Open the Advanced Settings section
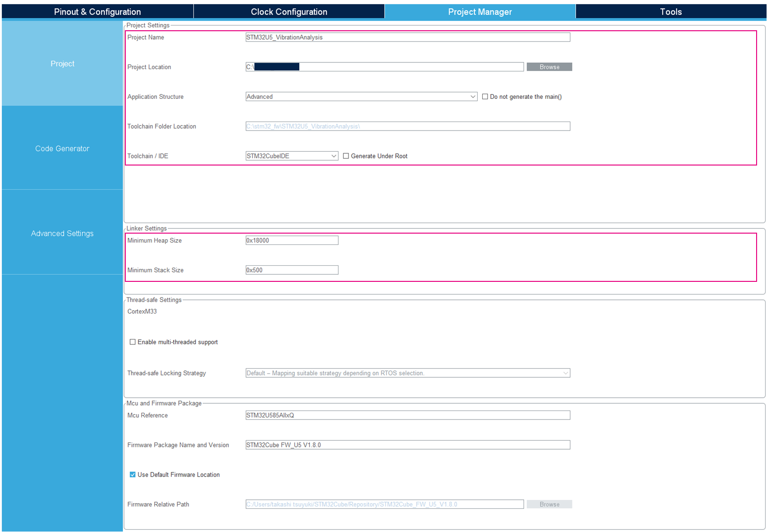This screenshot has height=532, width=767. pyautogui.click(x=62, y=233)
